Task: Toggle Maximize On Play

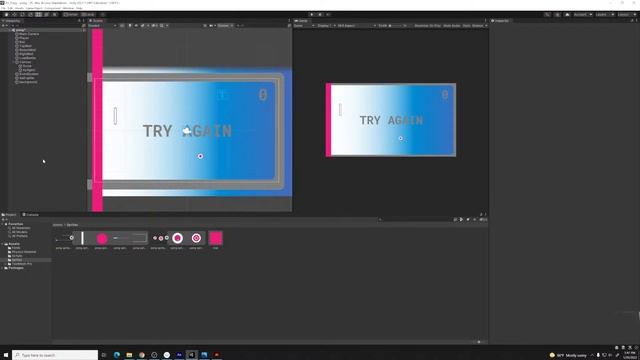Action: 427,26
